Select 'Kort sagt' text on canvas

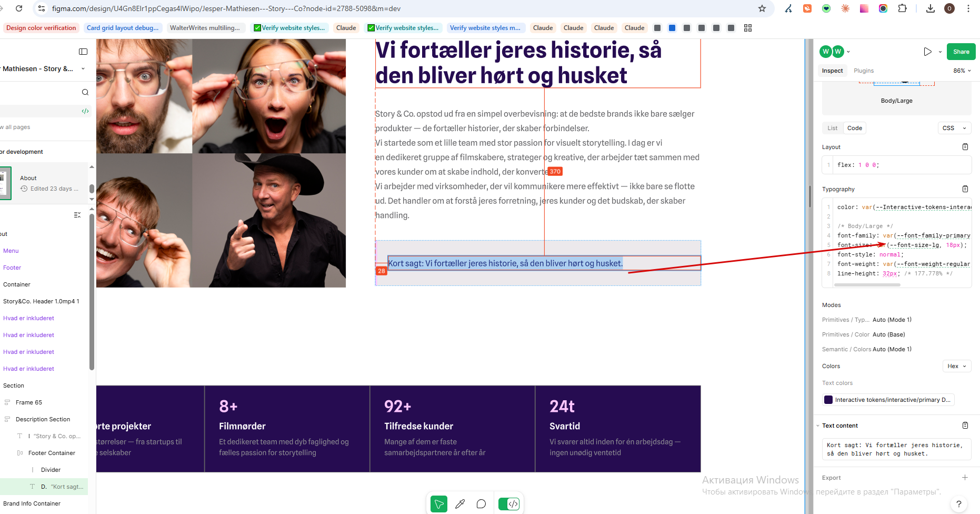[x=505, y=263]
